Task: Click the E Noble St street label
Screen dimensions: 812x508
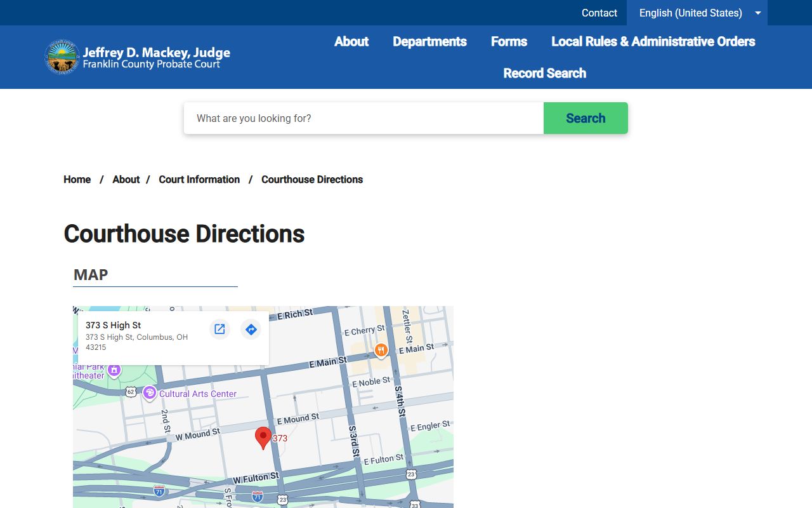Action: [371, 382]
